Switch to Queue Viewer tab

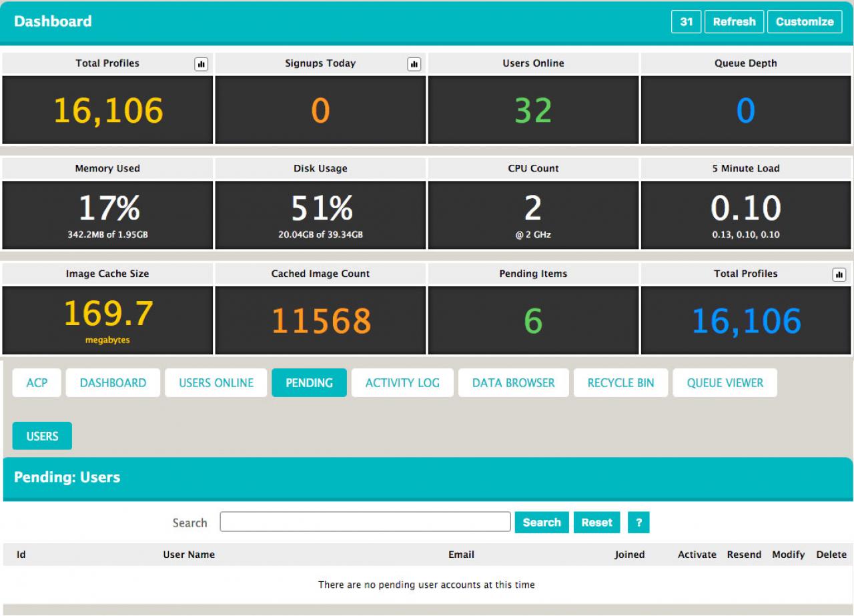pyautogui.click(x=725, y=383)
